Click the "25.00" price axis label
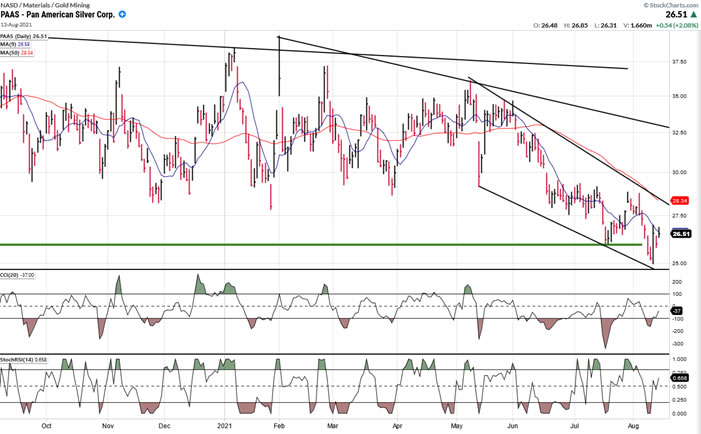Image resolution: width=701 pixels, height=434 pixels. pyautogui.click(x=680, y=263)
